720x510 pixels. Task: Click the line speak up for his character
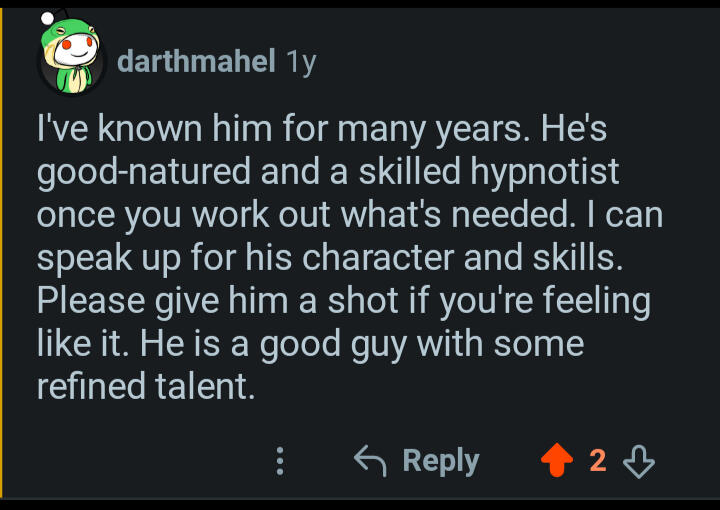[x=245, y=258]
